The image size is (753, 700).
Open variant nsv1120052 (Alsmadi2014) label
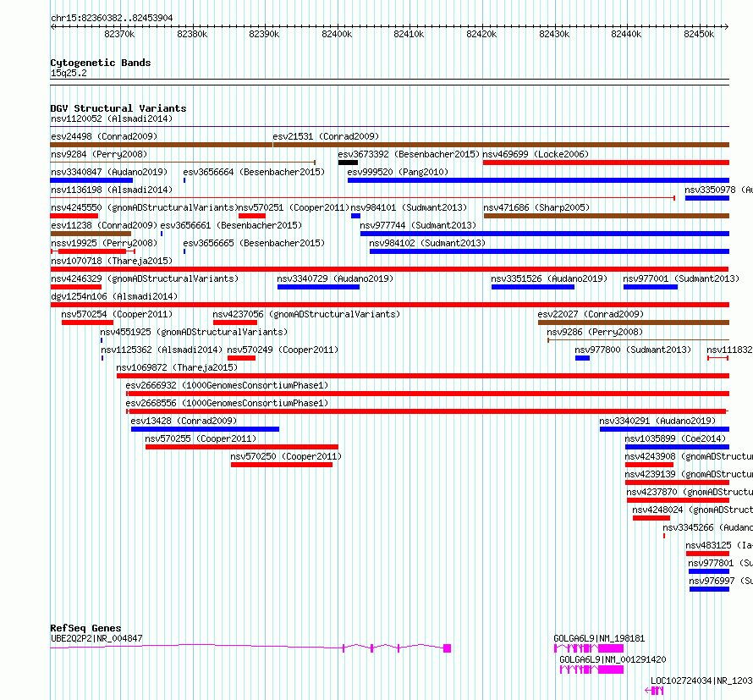tap(112, 119)
